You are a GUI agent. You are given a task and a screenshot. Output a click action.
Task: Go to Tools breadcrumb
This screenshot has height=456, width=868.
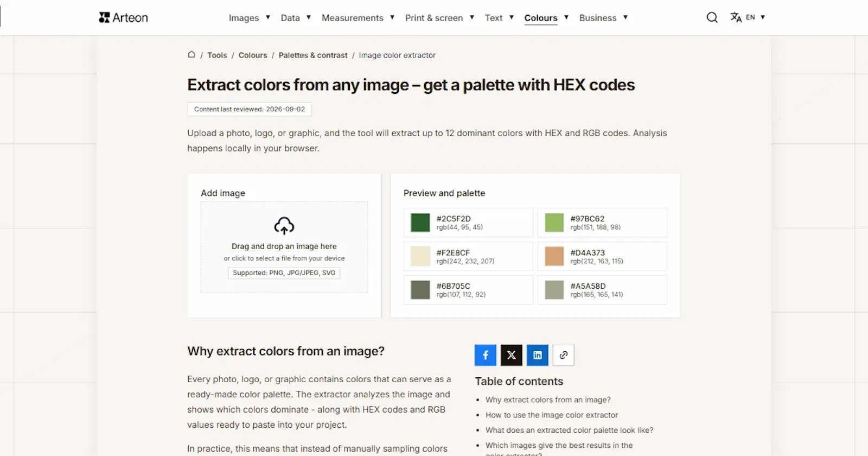(217, 55)
